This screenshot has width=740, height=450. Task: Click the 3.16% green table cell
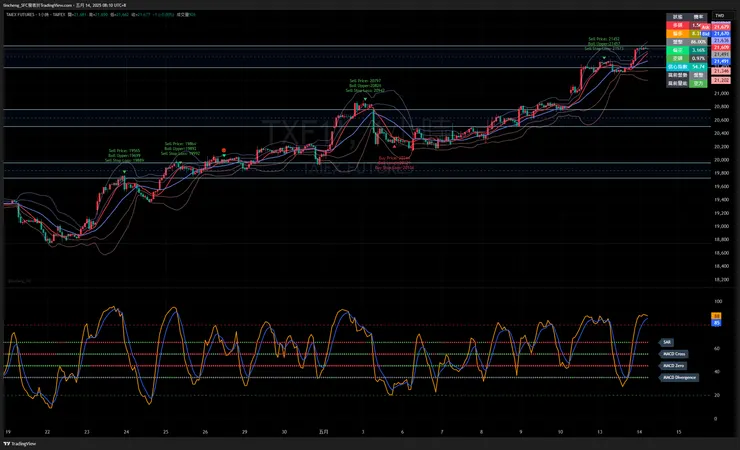tap(698, 50)
